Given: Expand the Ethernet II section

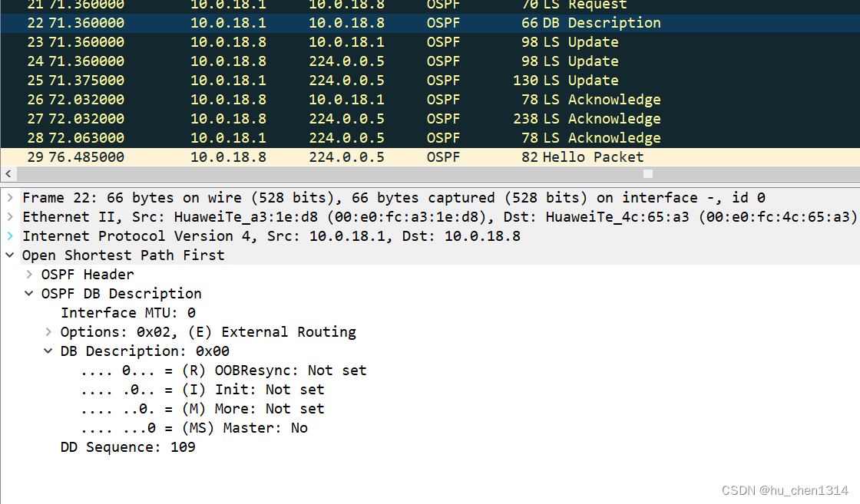Looking at the screenshot, I should point(10,216).
